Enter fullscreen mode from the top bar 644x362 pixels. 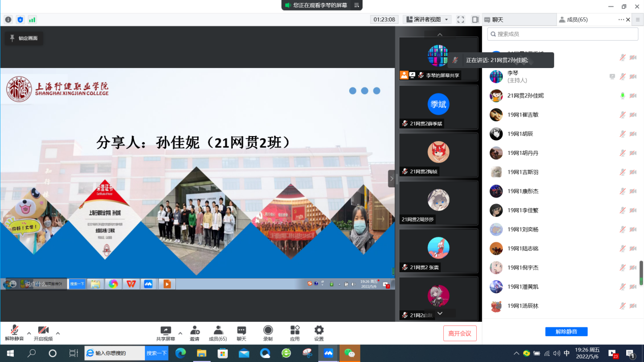pyautogui.click(x=461, y=20)
